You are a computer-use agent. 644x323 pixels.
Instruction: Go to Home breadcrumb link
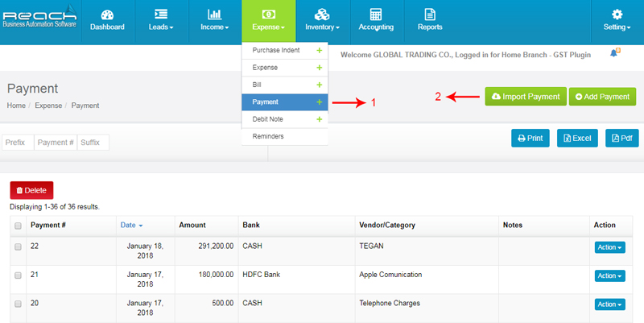tap(16, 106)
